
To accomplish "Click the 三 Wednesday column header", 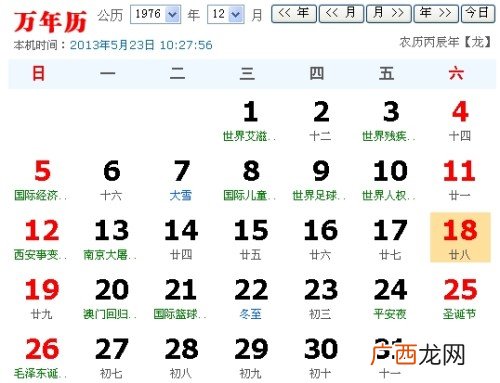I will pos(247,73).
